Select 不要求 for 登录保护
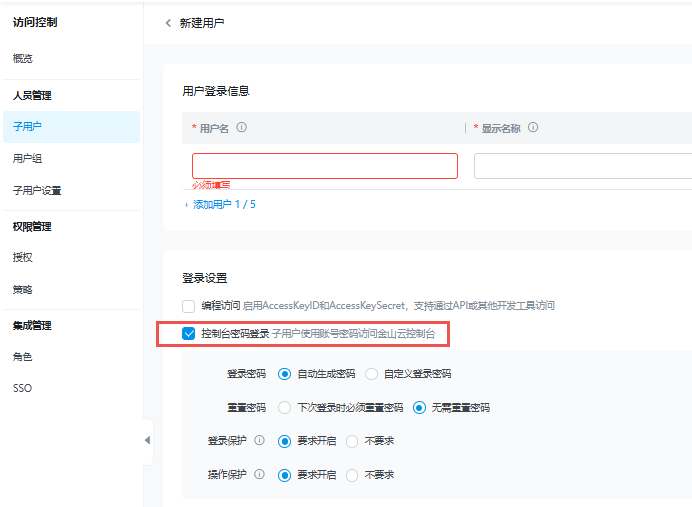Viewport: 692px width, 507px height. 352,441
